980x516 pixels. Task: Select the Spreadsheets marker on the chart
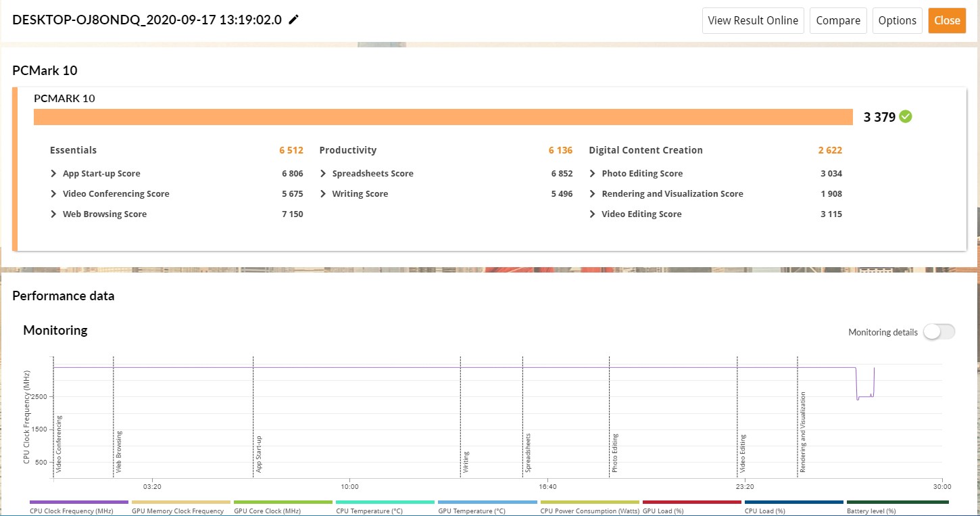(x=529, y=452)
